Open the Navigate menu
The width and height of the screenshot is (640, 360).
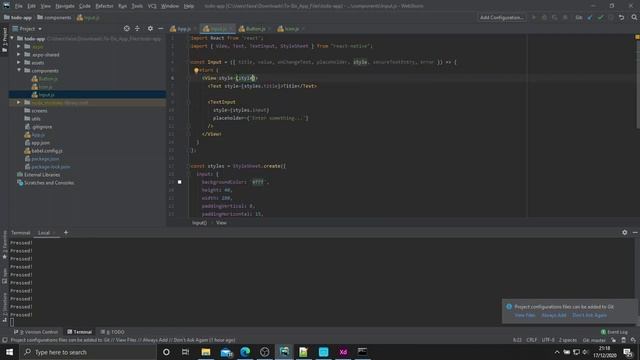[64, 6]
